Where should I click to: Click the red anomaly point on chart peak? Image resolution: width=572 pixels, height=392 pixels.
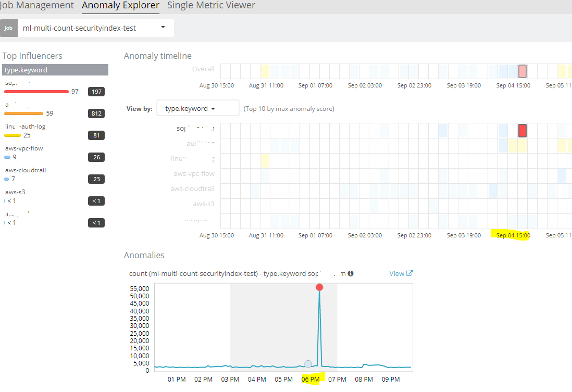pyautogui.click(x=319, y=287)
